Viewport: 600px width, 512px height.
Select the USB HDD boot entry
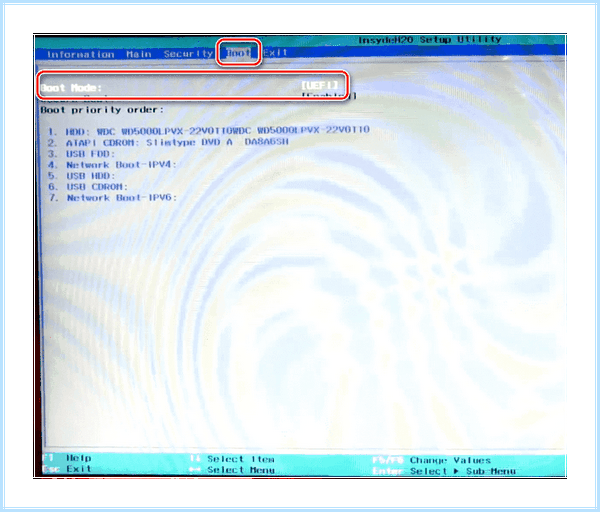81,176
